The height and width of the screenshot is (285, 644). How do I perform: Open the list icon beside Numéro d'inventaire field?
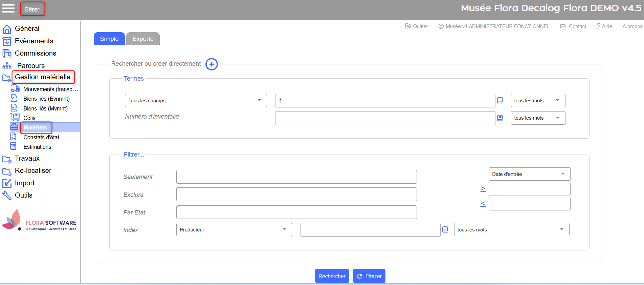(x=500, y=118)
